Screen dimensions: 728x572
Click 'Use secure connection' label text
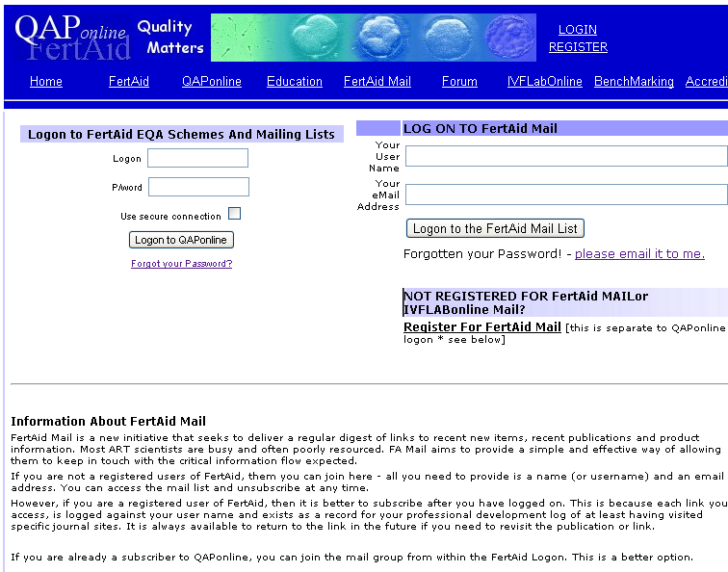pyautogui.click(x=170, y=217)
